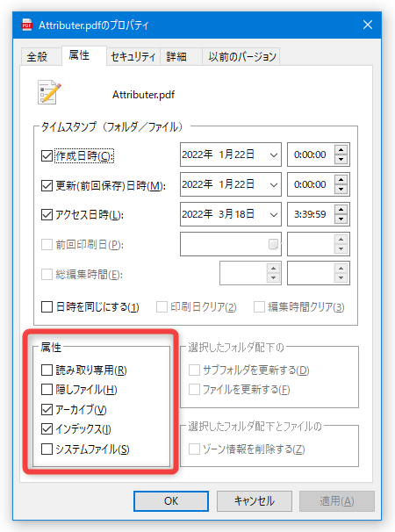The image size is (395, 532).
Task: Toggle the 作成日時(C) checkbox
Action: coord(47,155)
